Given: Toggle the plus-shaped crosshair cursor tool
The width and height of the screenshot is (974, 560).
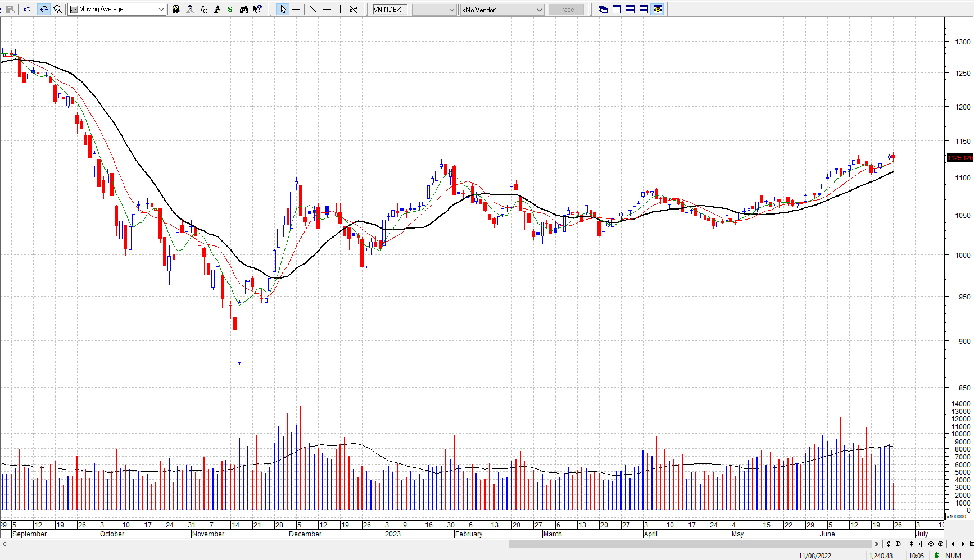Looking at the screenshot, I should [x=296, y=10].
